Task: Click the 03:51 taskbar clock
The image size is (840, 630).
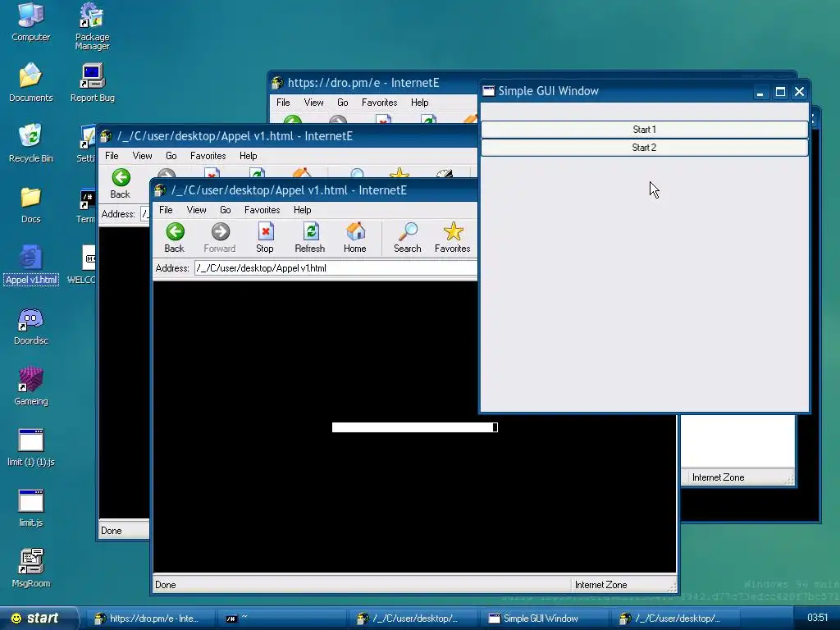Action: (x=818, y=618)
